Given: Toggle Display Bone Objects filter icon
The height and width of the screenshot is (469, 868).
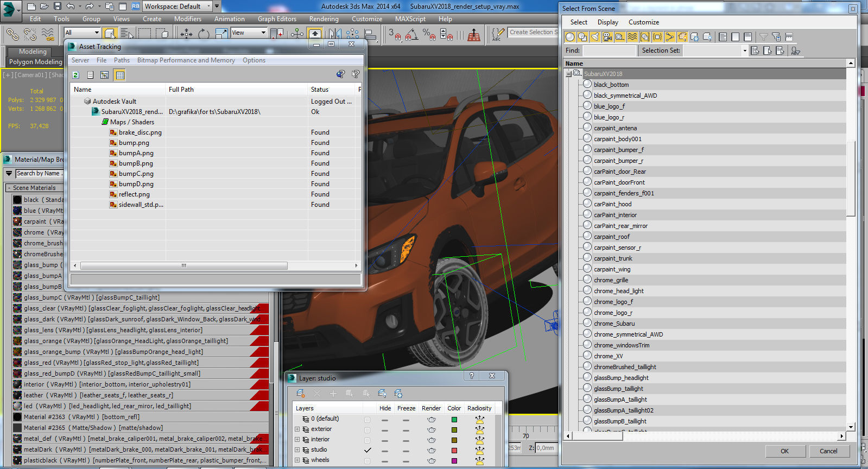Looking at the screenshot, I should (670, 37).
